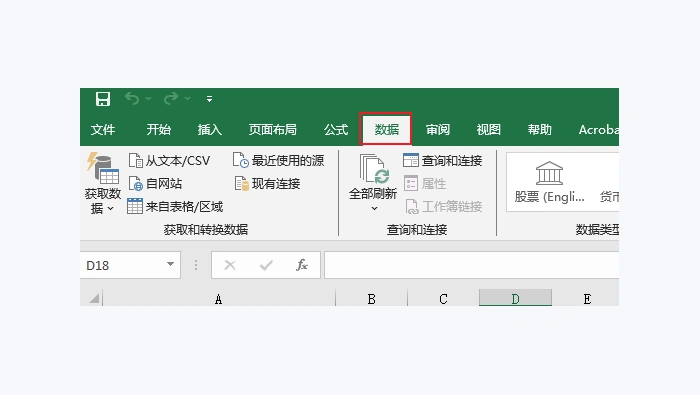The height and width of the screenshot is (395, 700).
Task: Open the Redo history dropdown arrow
Action: [x=188, y=99]
